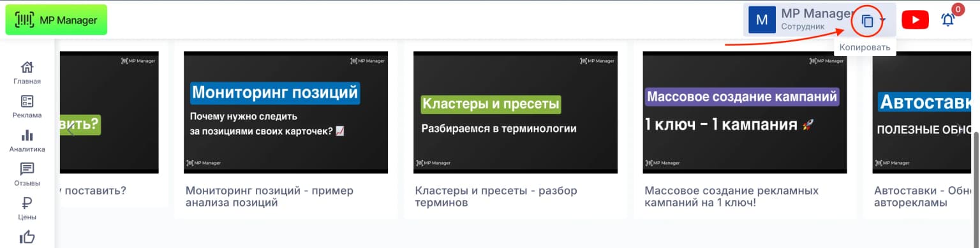Open the Главная home icon

click(27, 67)
